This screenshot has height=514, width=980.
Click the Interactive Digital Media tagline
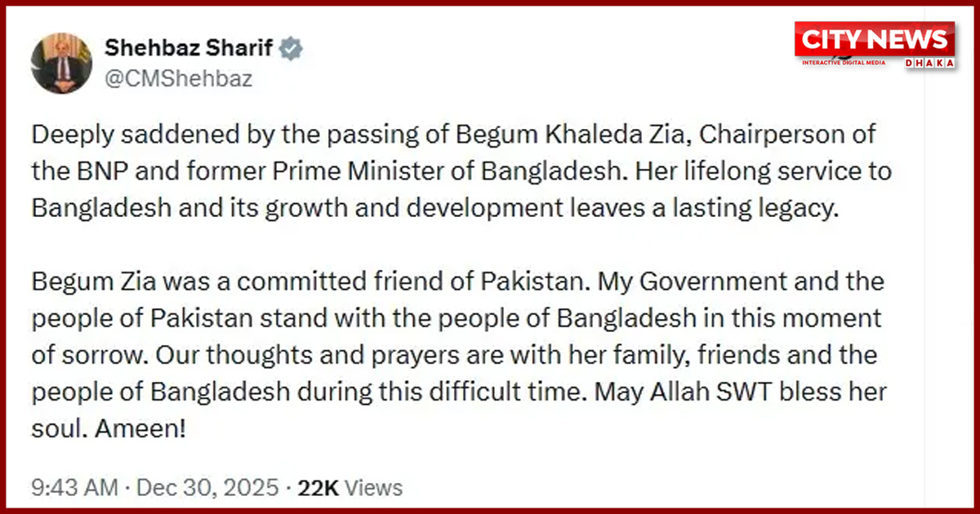coord(843,63)
